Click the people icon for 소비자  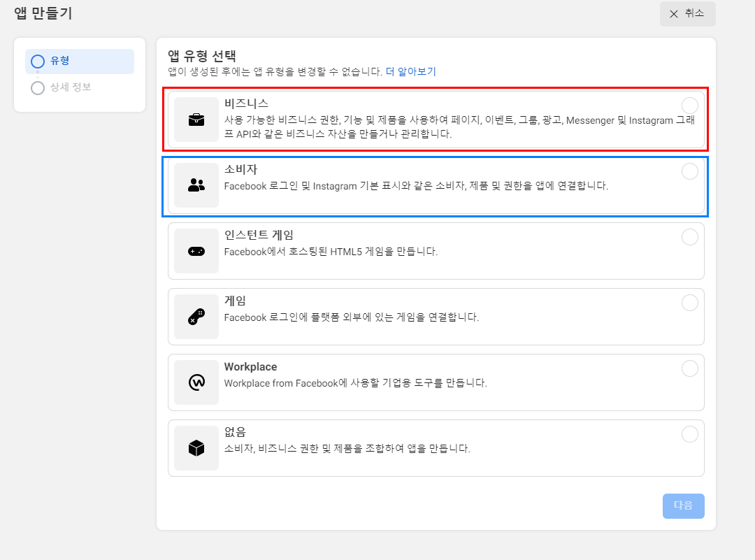click(196, 185)
